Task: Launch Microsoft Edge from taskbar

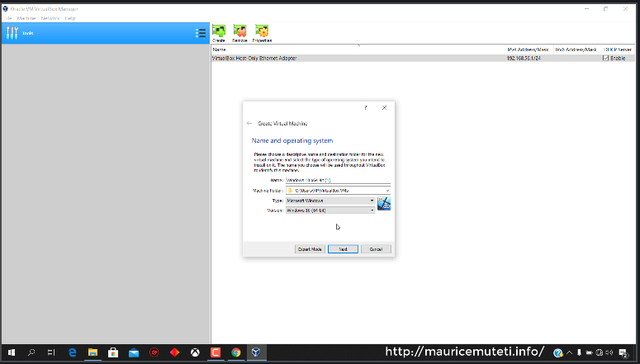Action: [72, 352]
